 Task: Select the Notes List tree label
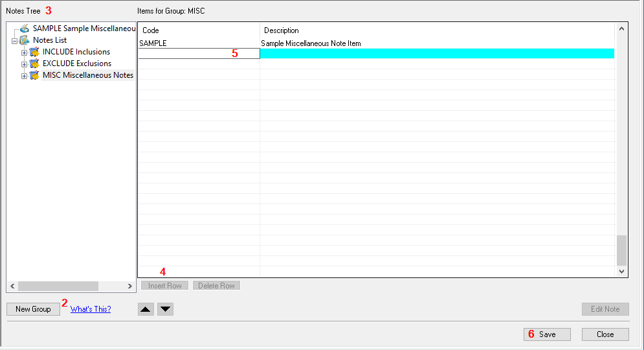click(x=50, y=40)
